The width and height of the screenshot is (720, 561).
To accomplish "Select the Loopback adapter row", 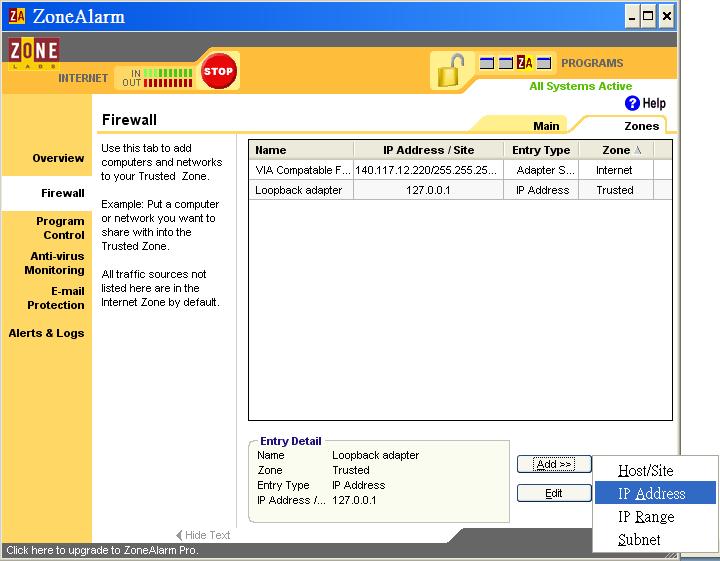I will pyautogui.click(x=460, y=190).
